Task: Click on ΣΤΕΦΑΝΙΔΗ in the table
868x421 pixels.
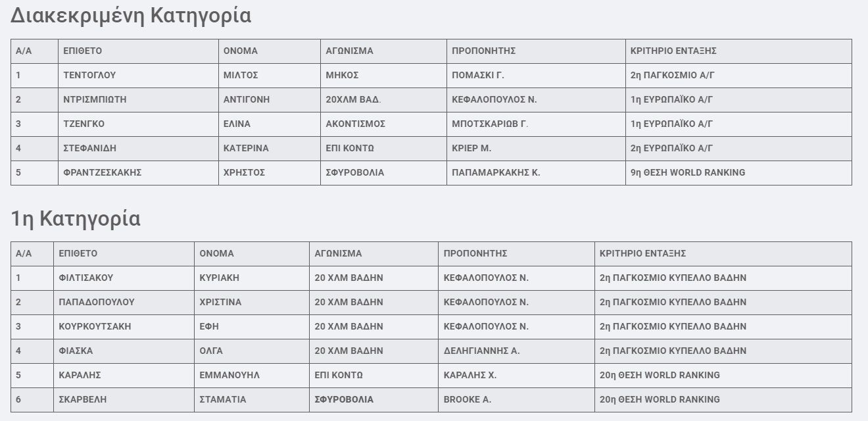Action: pos(89,148)
